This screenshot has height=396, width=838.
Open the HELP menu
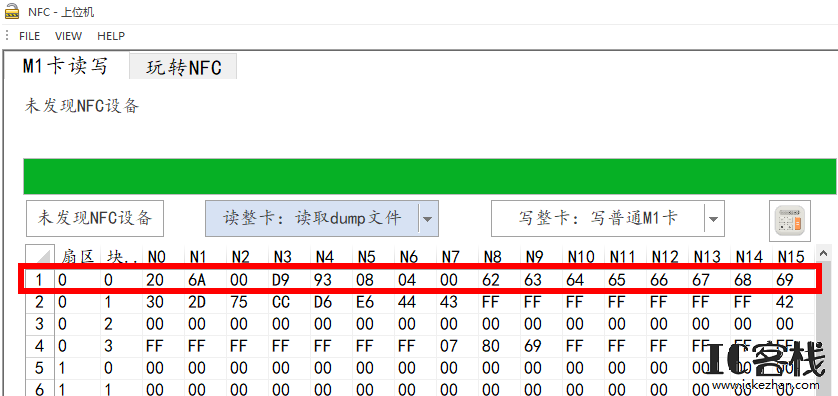click(x=111, y=36)
